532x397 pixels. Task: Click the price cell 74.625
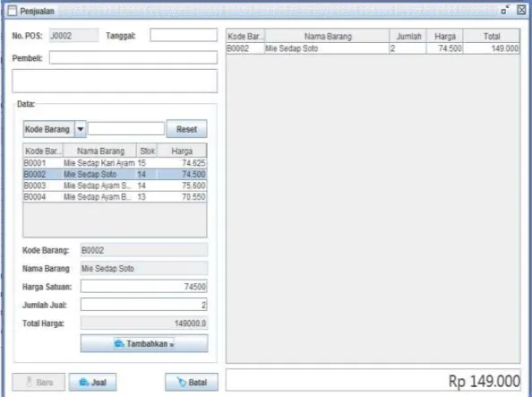click(x=182, y=163)
